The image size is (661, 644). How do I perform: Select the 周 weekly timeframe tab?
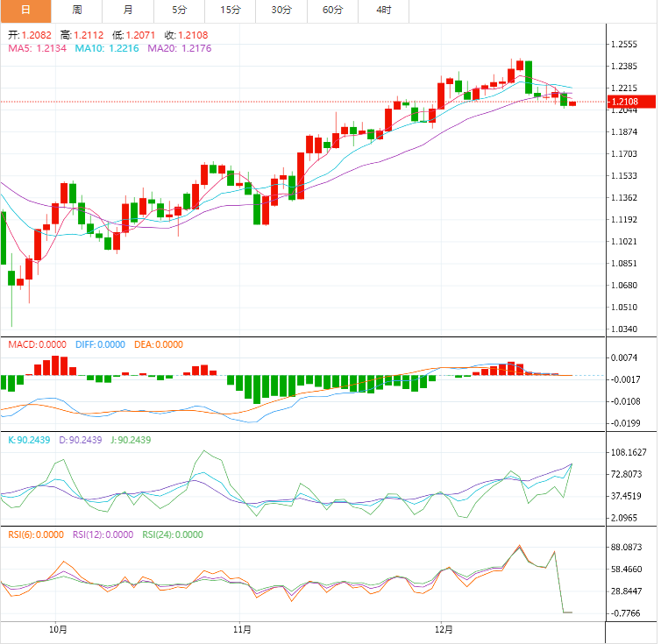[x=77, y=11]
